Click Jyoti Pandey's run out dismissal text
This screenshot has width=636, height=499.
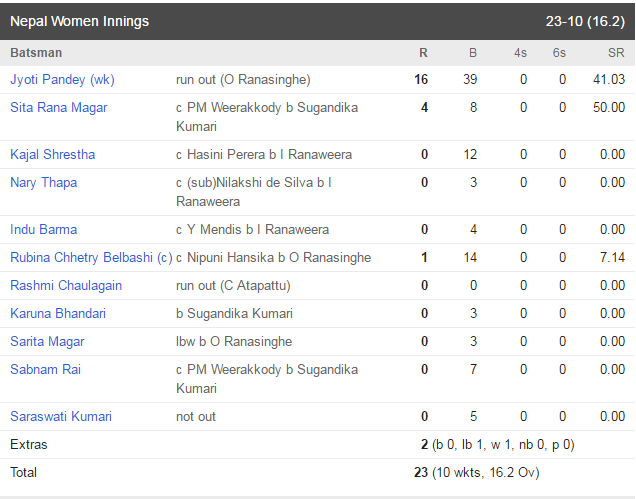(x=243, y=80)
